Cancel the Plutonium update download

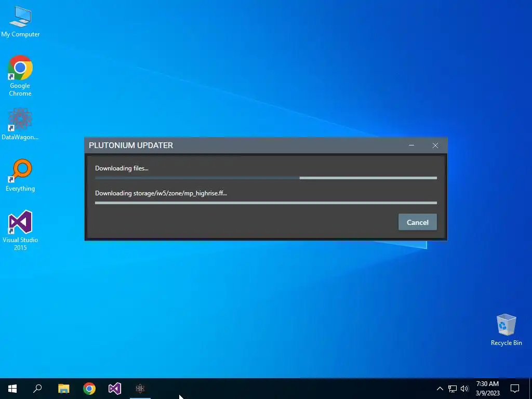click(417, 222)
